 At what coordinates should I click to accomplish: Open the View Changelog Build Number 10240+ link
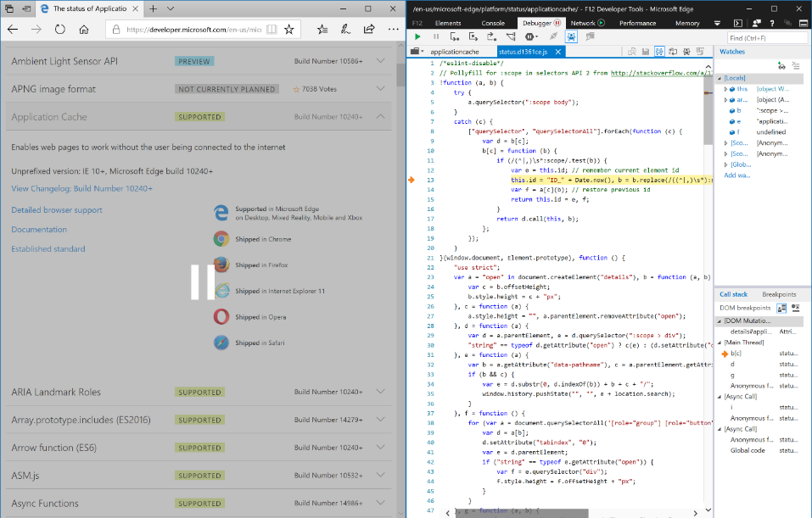(x=81, y=188)
